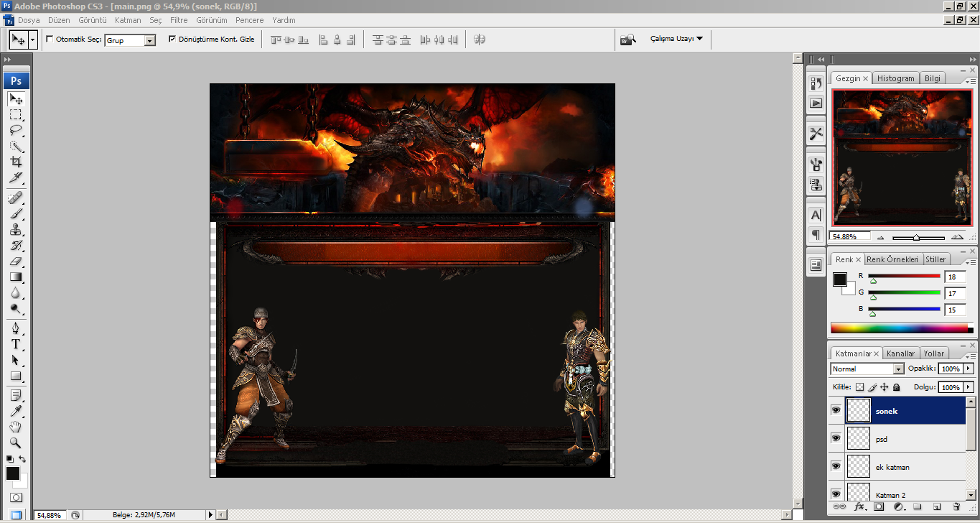Switch to the Kanallar tab
980x523 pixels.
coord(900,353)
